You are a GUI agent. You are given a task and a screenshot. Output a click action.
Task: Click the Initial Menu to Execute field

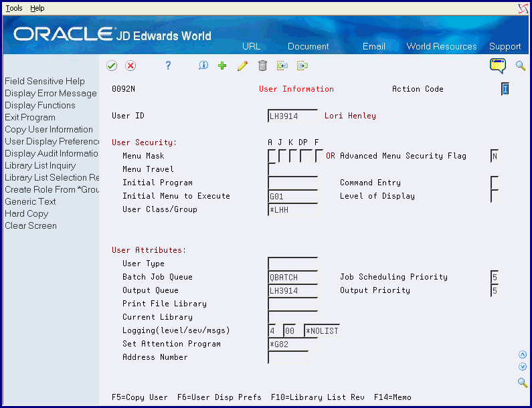tap(292, 197)
